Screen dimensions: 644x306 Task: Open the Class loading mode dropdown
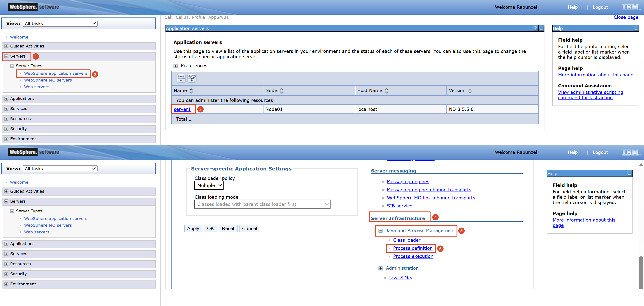click(x=262, y=204)
